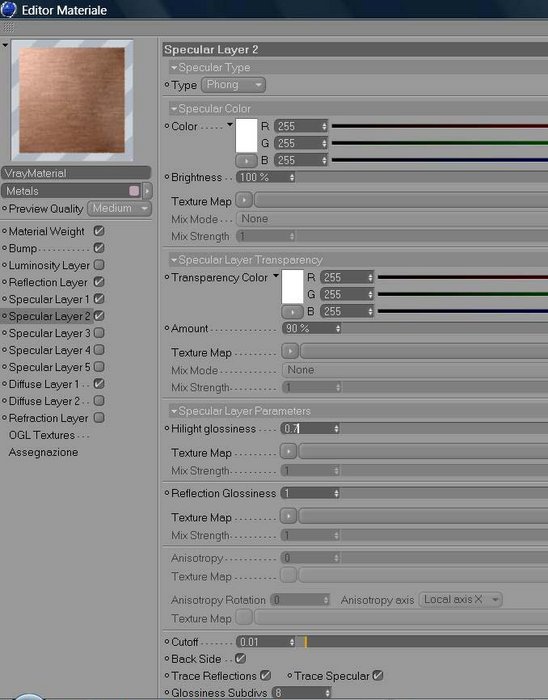Screen dimensions: 548x700
Task: Click the Cutoff slider marker
Action: pos(306,642)
